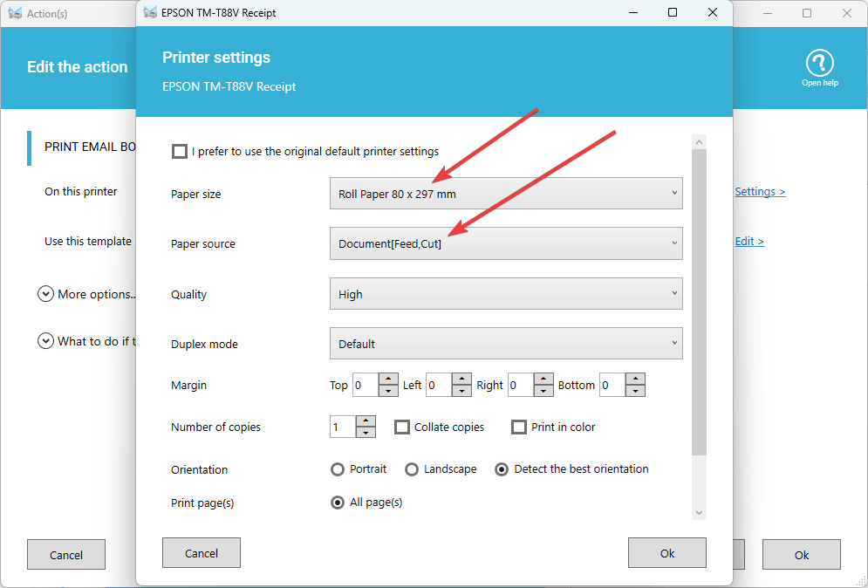Click Cancel in the Printer settings dialog

pos(202,552)
